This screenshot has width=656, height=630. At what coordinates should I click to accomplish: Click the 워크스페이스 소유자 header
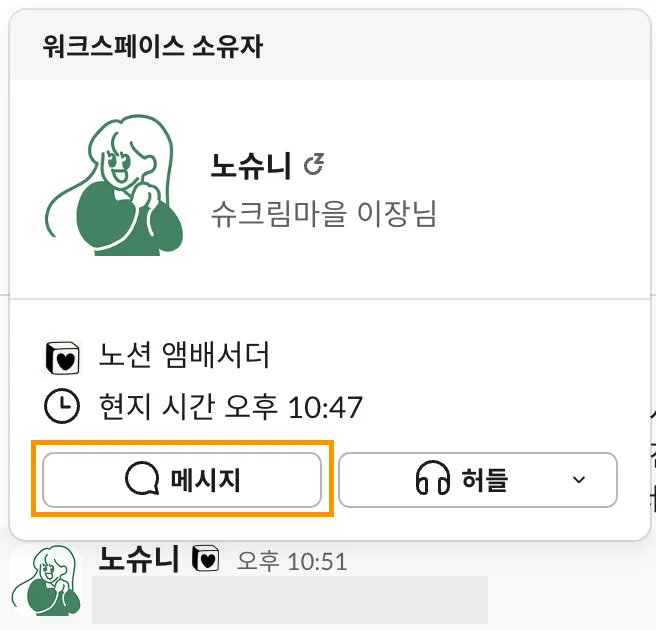point(152,46)
